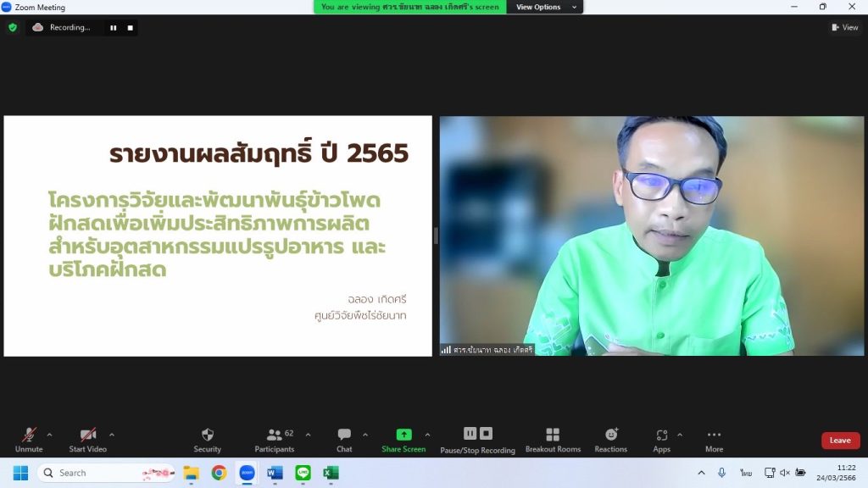Expand arrow next to Apps
868x488 pixels.
coord(680,435)
